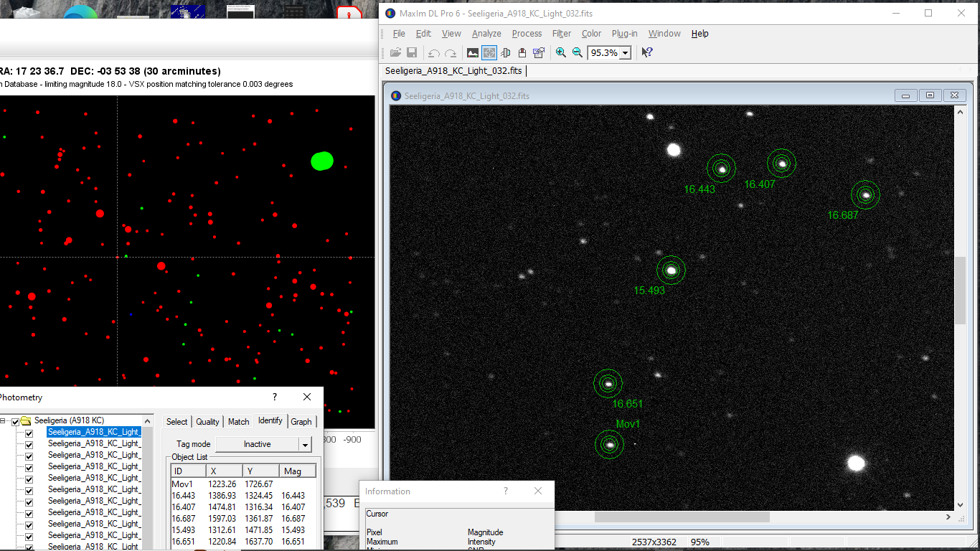This screenshot has width=980, height=551.
Task: Close the Photometry dialog
Action: (x=307, y=397)
